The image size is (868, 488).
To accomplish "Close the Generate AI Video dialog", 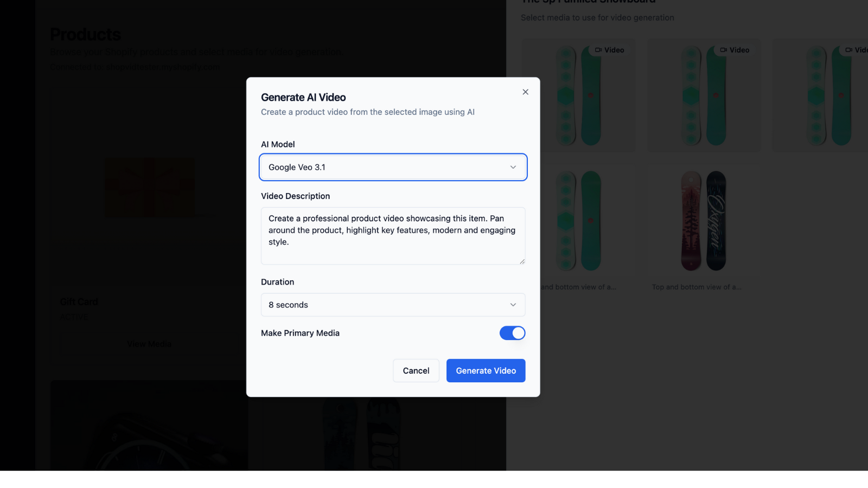I will tap(525, 92).
